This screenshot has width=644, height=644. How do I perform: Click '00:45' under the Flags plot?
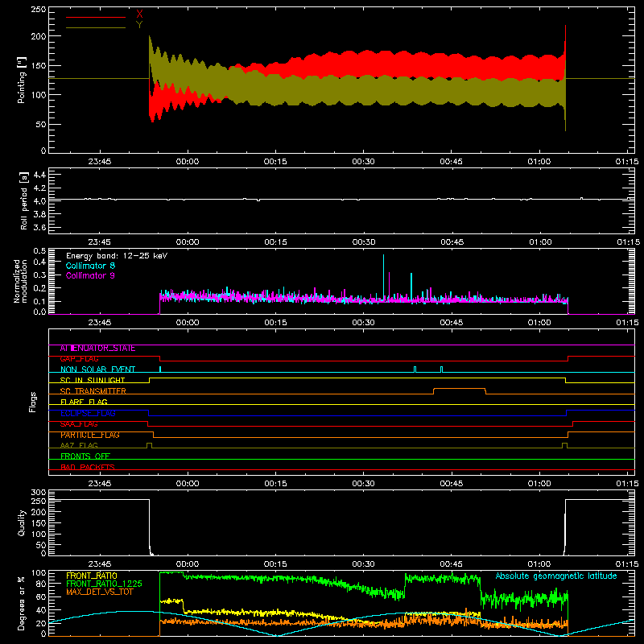pos(451,484)
